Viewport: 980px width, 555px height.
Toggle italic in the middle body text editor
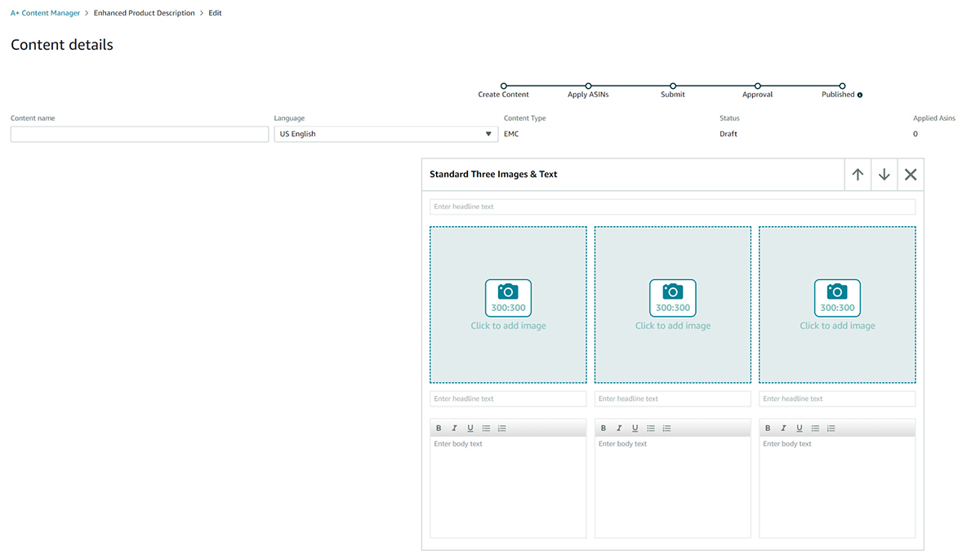pos(619,428)
